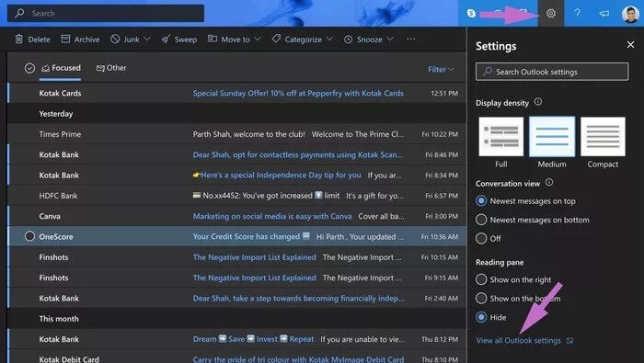Open the help question mark icon
The image size is (644, 363).
577,14
